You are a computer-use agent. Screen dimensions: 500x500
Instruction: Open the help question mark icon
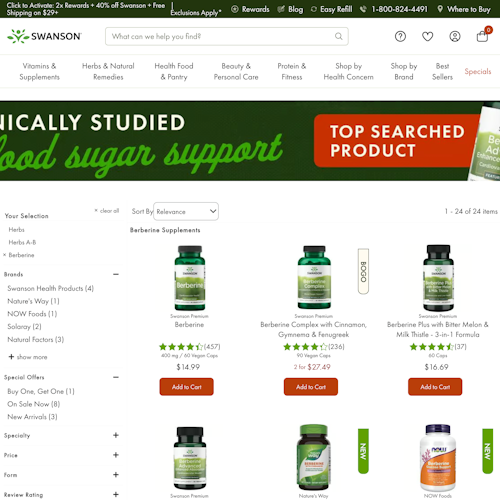(400, 36)
